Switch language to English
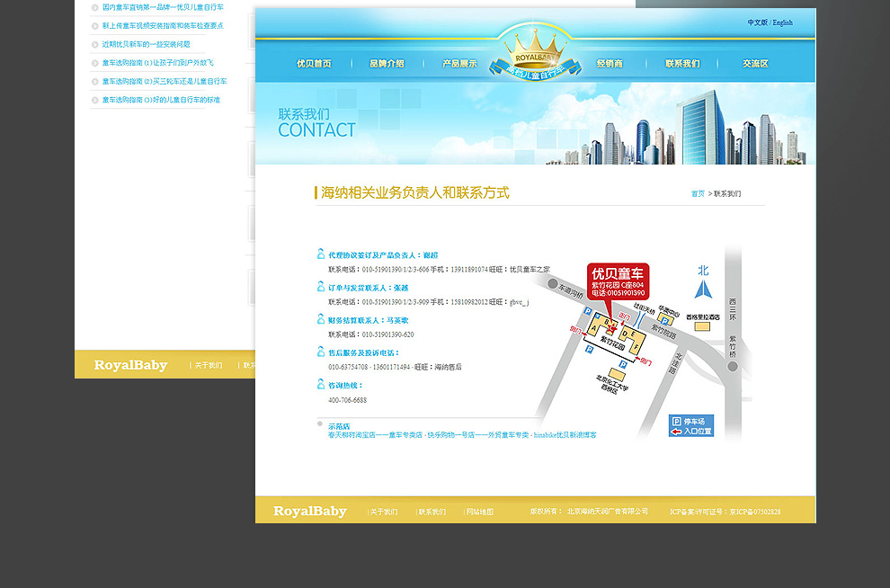 [x=782, y=22]
